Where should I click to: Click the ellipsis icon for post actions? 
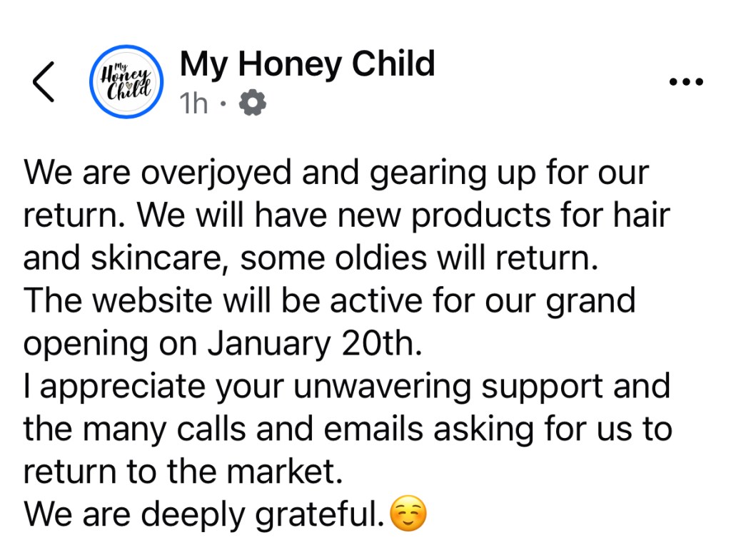(685, 80)
